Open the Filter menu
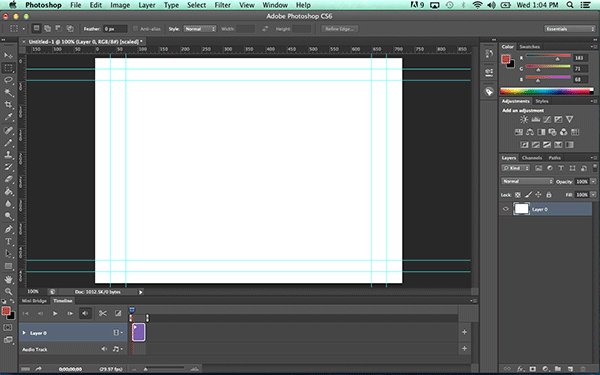Image resolution: width=600 pixels, height=375 pixels. (x=222, y=5)
